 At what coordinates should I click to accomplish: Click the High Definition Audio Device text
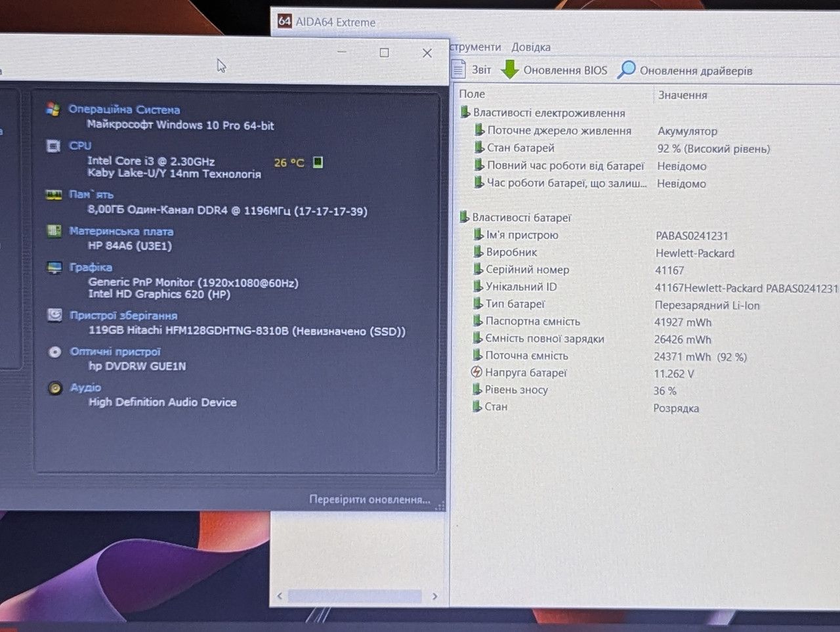(163, 402)
